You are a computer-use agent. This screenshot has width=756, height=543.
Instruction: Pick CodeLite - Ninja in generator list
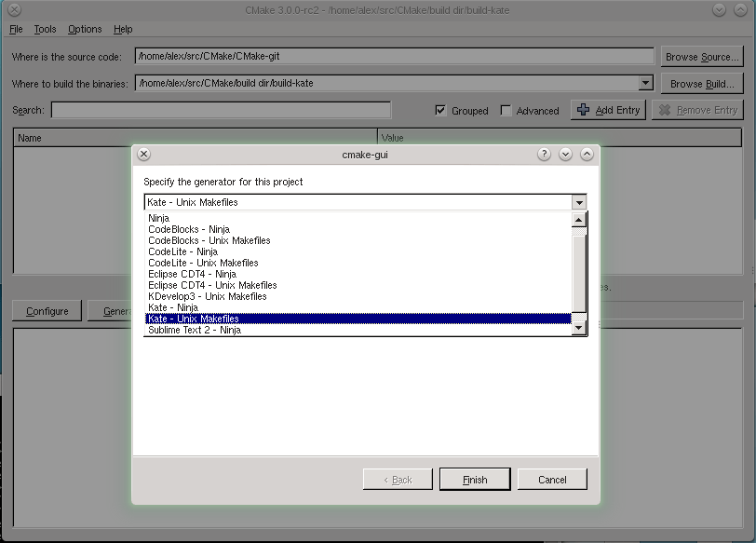click(358, 251)
